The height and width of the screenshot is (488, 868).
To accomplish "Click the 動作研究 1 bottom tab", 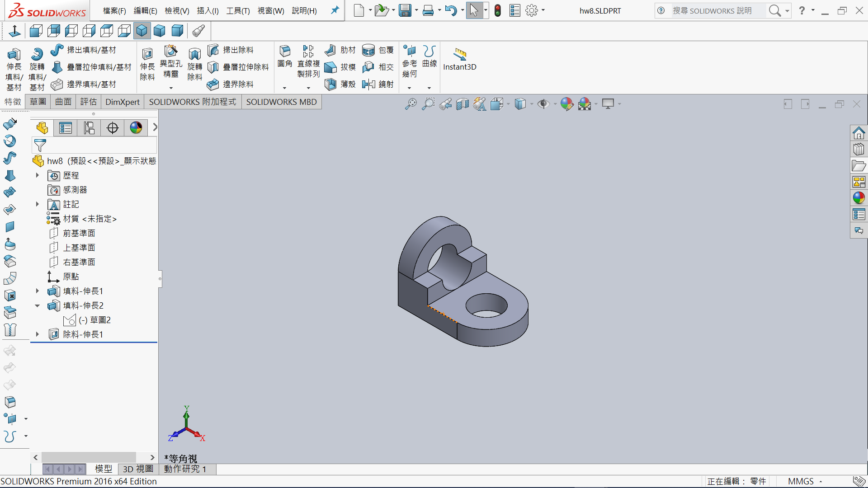I will click(185, 469).
